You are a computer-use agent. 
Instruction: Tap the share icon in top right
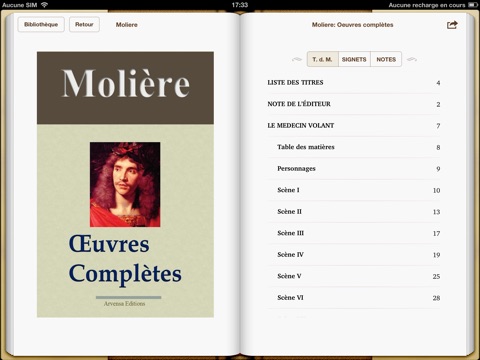click(x=452, y=25)
